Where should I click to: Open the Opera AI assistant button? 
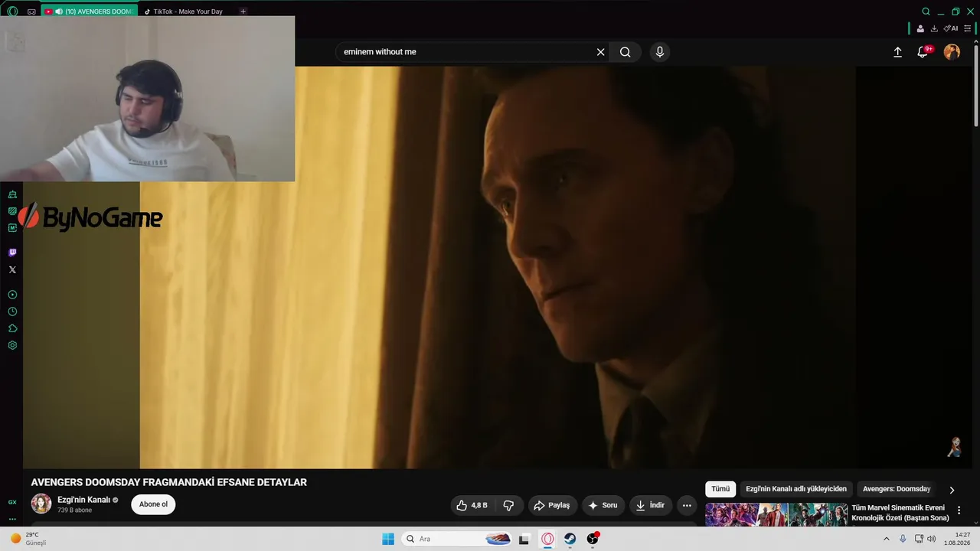pyautogui.click(x=951, y=28)
